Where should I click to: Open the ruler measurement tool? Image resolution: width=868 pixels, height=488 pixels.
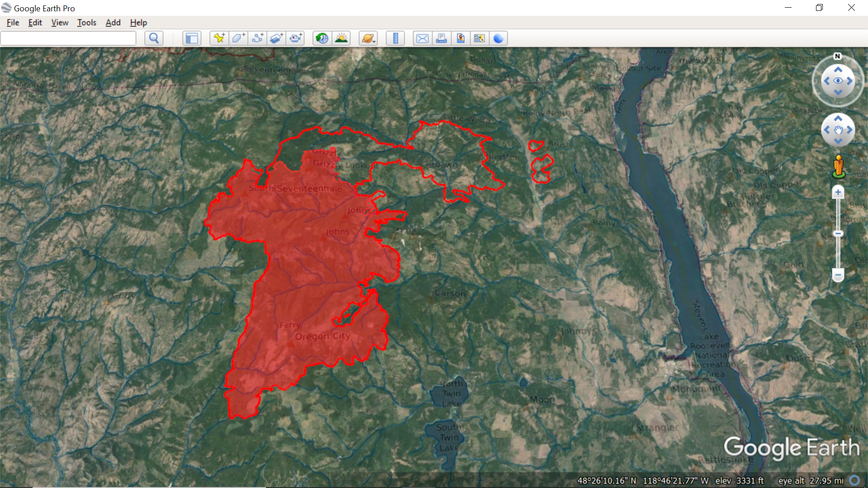point(396,38)
